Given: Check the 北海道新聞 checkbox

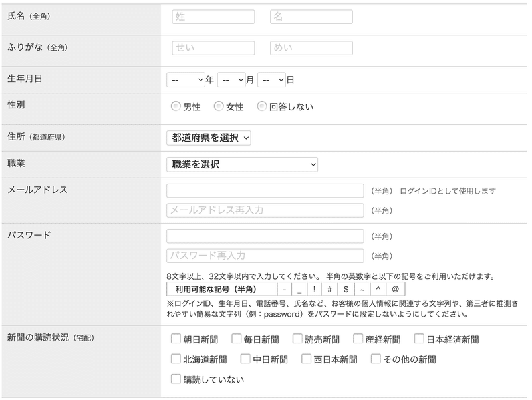Looking at the screenshot, I should click(176, 359).
